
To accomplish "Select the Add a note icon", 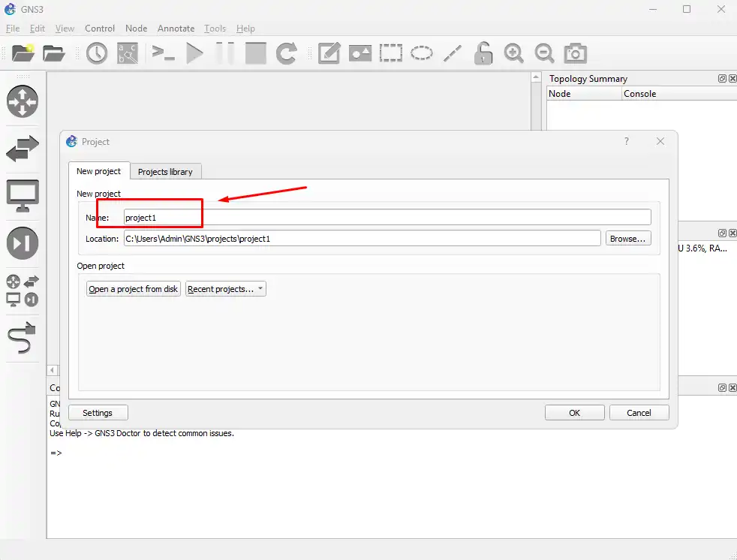I will tap(329, 53).
